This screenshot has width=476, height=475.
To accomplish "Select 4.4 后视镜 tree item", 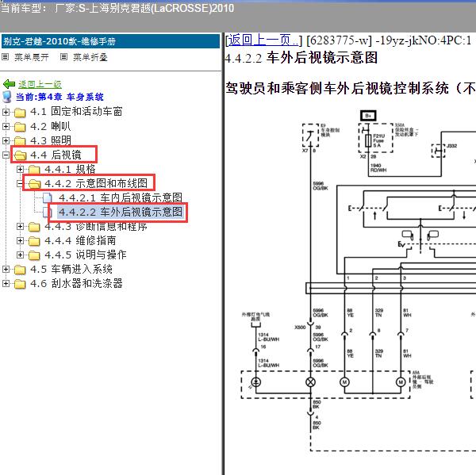I will tap(56, 155).
